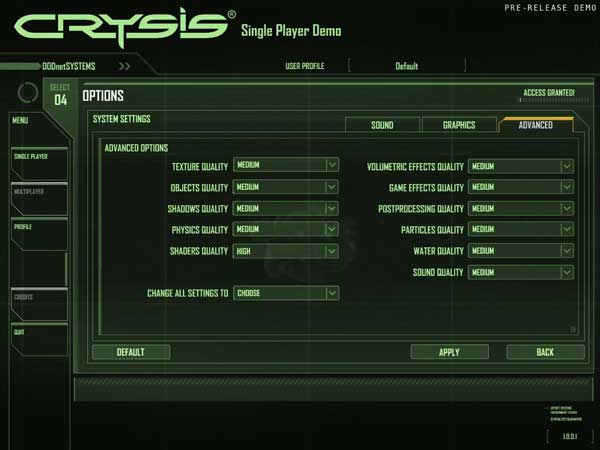The image size is (600, 450).
Task: Expand the Change All Settings To dropdown
Action: pos(286,293)
